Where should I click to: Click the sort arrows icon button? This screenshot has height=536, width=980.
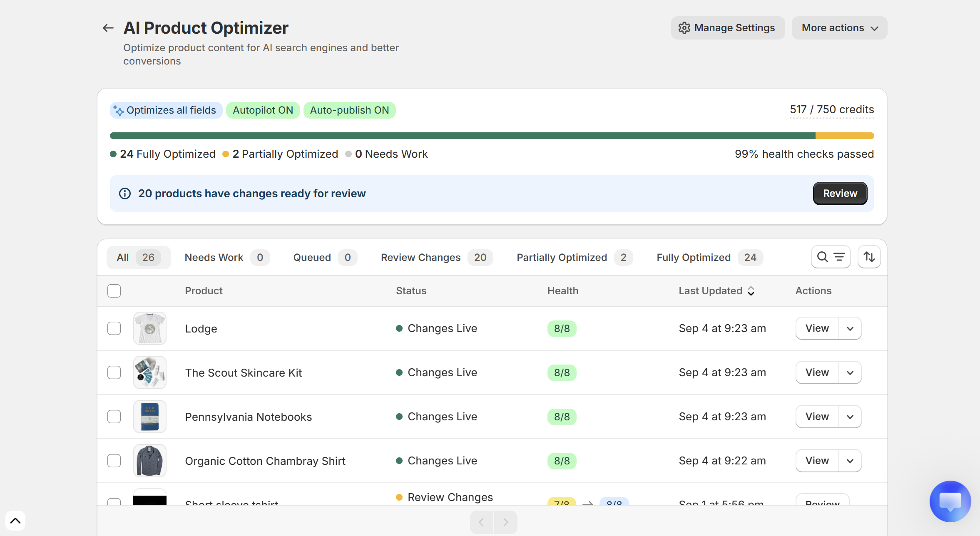[x=869, y=257]
